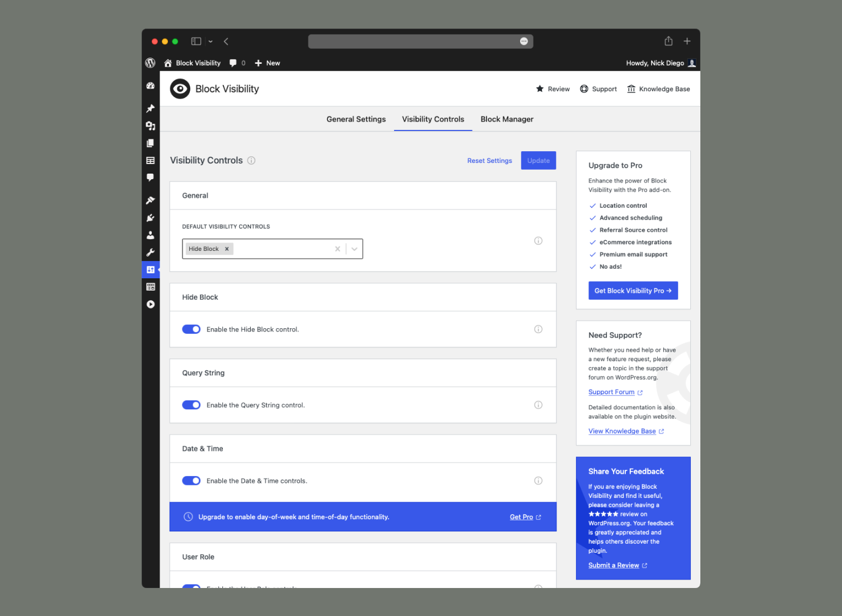842x616 pixels.
Task: Turn off Date & Time controls toggle
Action: pos(191,480)
